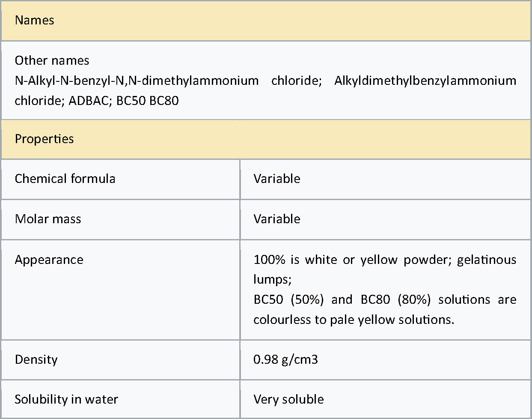
Task: Click the Variable value for Molar mass
Action: click(276, 219)
